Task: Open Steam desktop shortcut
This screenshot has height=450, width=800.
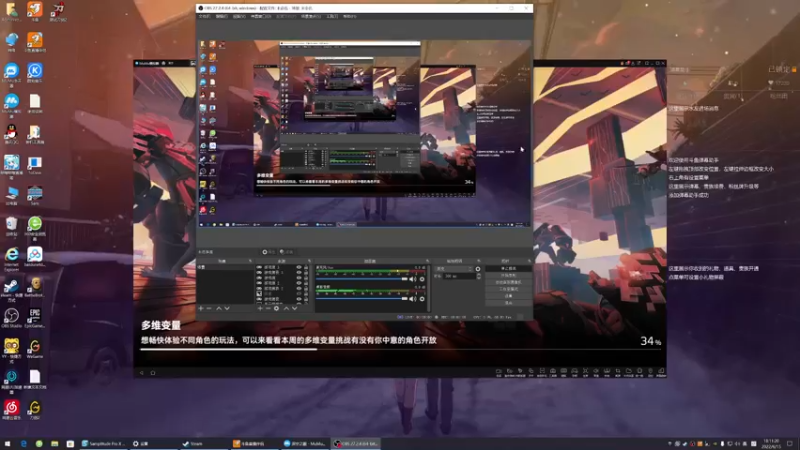Action: (11, 289)
